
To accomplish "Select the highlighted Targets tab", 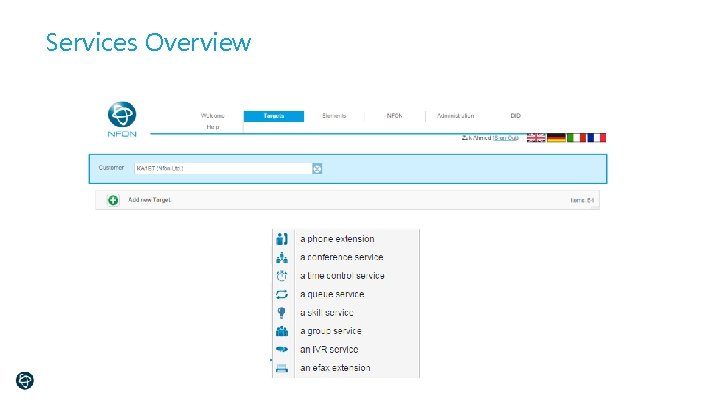I will coord(274,116).
